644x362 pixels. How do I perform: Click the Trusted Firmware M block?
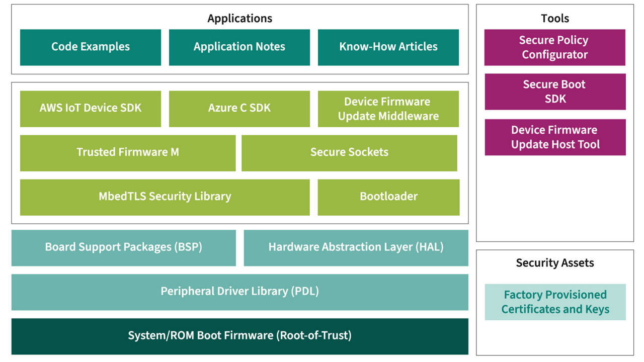point(128,153)
